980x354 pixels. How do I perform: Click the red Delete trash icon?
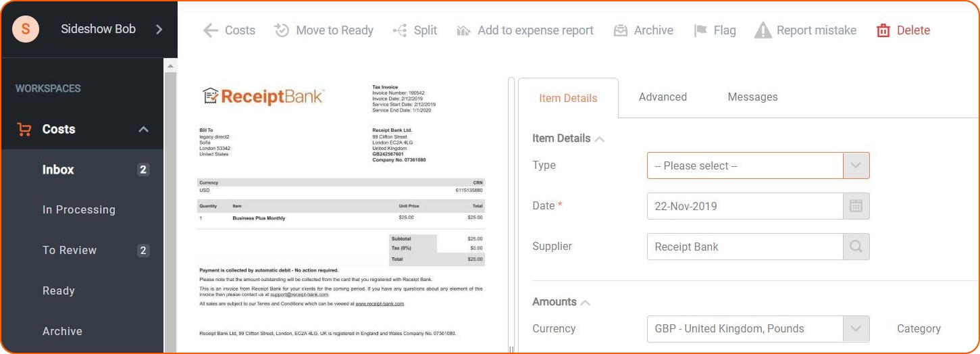(x=883, y=30)
